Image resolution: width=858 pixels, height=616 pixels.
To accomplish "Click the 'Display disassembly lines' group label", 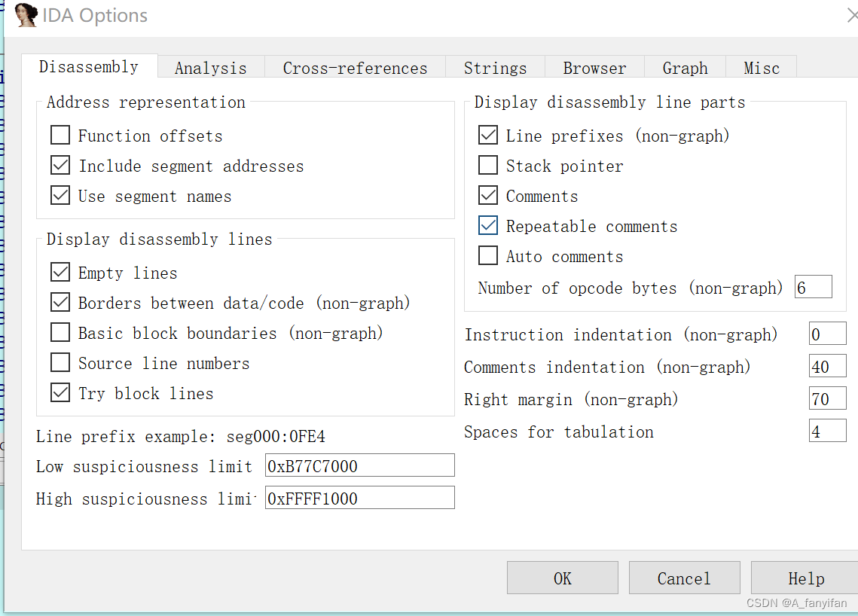I will click(x=159, y=239).
